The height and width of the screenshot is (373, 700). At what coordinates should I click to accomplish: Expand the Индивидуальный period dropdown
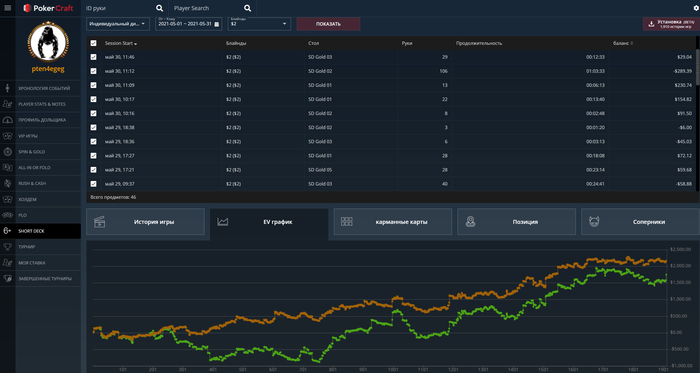(x=118, y=24)
